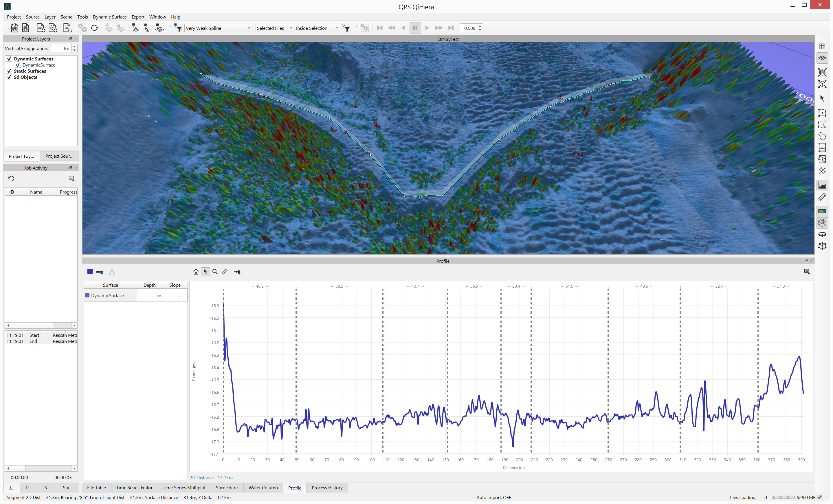This screenshot has height=504, width=833.
Task: Activate the lasso selection tool
Action: pyautogui.click(x=822, y=136)
